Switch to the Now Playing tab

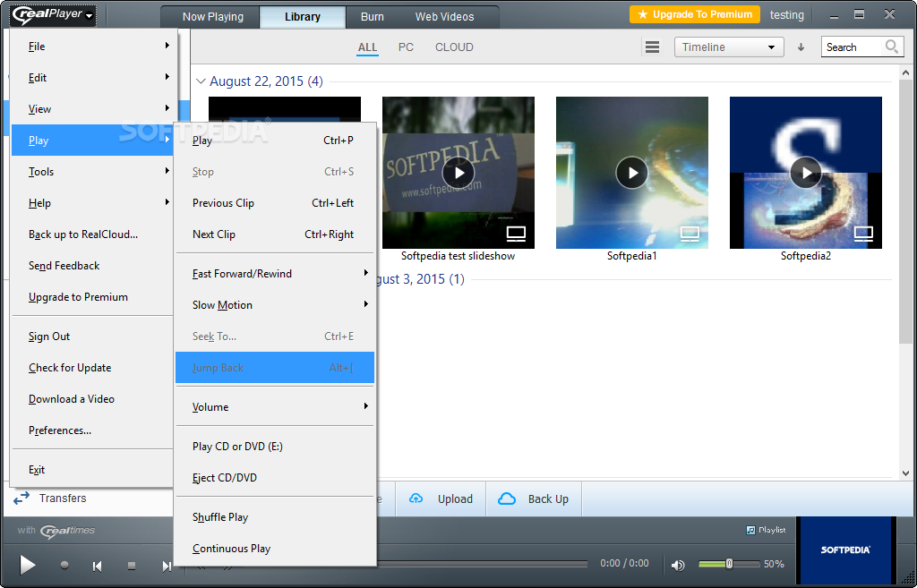[x=213, y=17]
